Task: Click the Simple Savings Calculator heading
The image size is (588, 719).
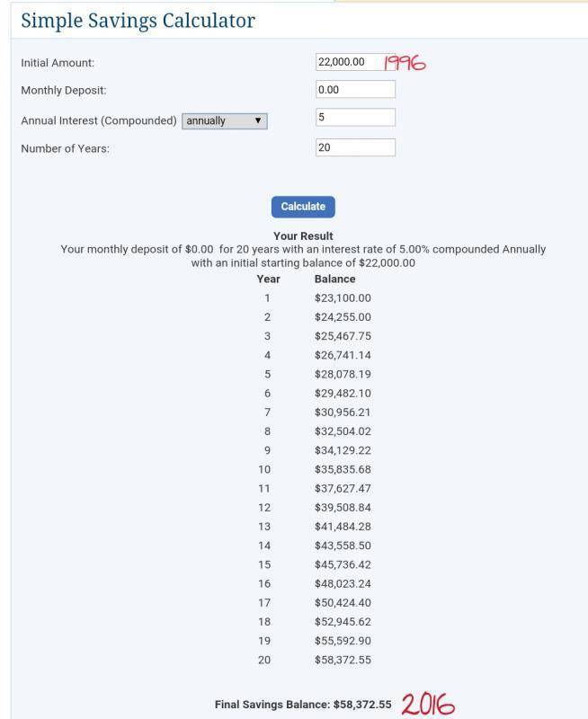Action: point(138,21)
